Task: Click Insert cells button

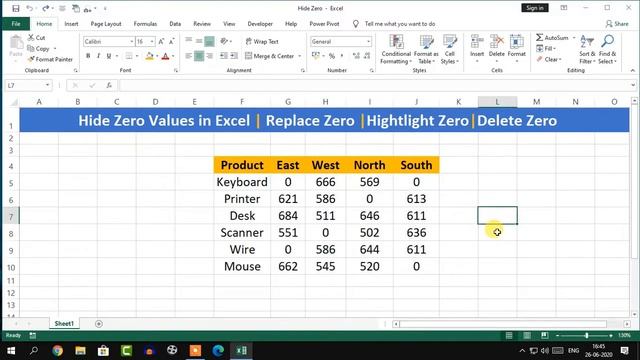Action: click(x=477, y=49)
